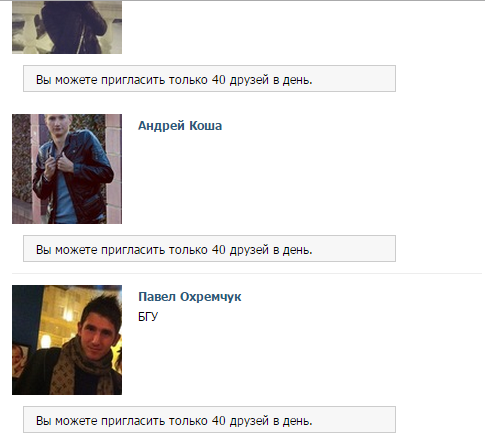Click Андрей Коша's profile photo
The width and height of the screenshot is (485, 440).
click(67, 169)
